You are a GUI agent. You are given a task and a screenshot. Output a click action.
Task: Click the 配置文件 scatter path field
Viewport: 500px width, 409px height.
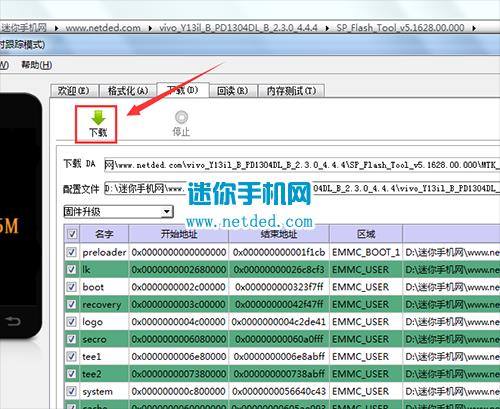point(302,189)
